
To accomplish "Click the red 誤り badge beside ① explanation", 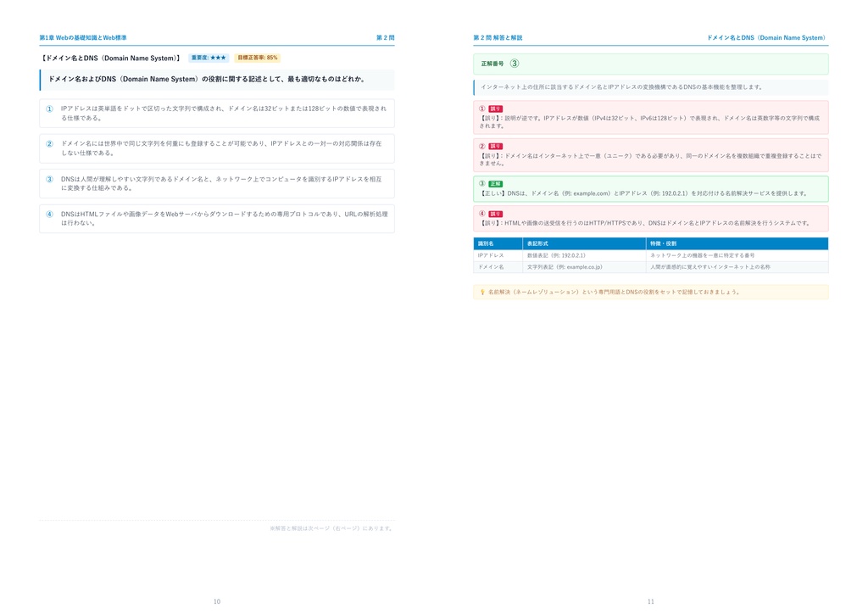I will (x=495, y=109).
